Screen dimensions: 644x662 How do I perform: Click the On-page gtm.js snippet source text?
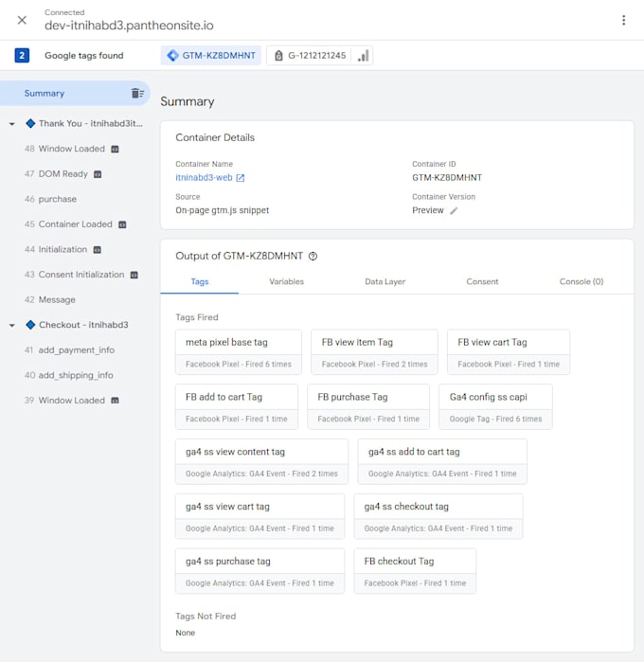click(x=223, y=210)
